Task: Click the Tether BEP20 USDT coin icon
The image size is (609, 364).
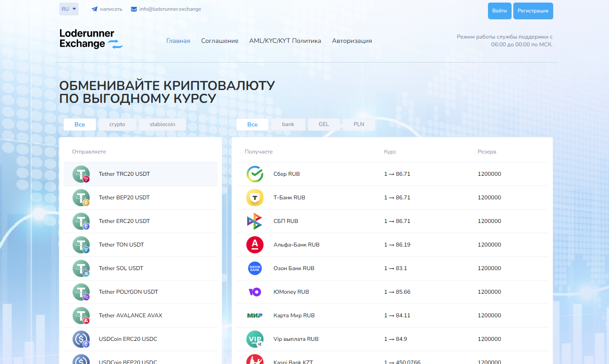Action: pos(81,198)
